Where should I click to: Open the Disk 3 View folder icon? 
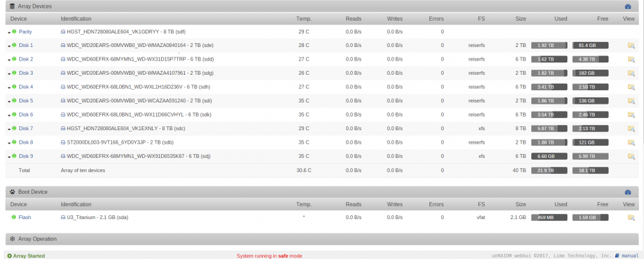point(631,73)
